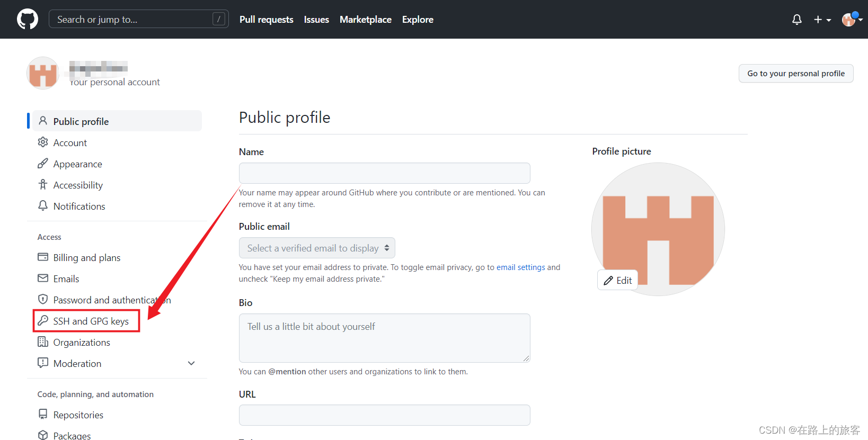Open Notifications settings in sidebar
The width and height of the screenshot is (868, 440).
(79, 206)
